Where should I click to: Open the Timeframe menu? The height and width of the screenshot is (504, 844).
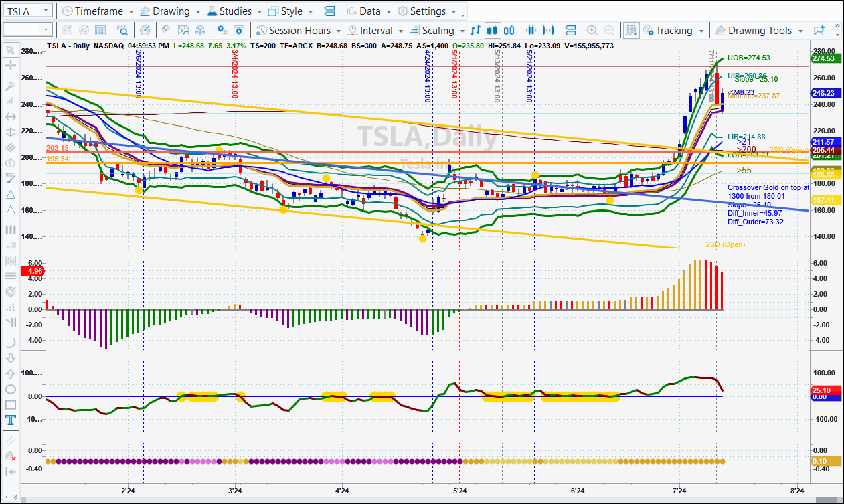tap(98, 11)
